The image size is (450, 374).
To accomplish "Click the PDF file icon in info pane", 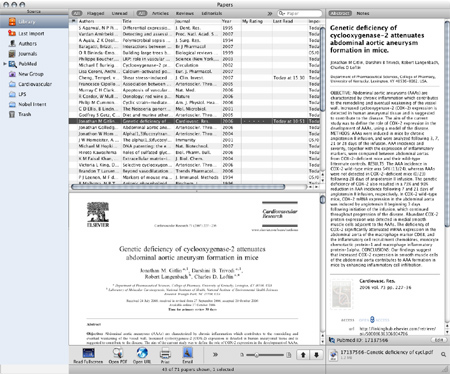I will [x=333, y=355].
